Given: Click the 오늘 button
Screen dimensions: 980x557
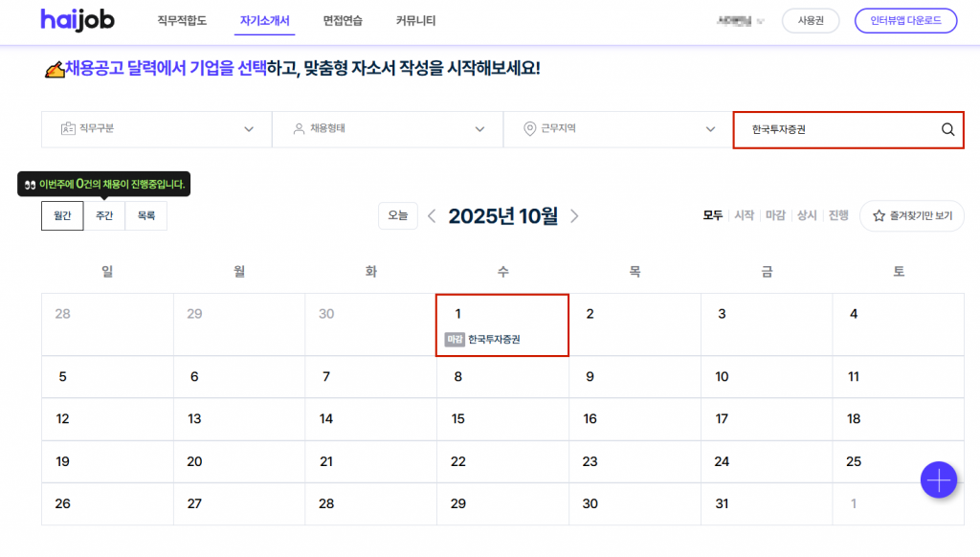Looking at the screenshot, I should click(x=397, y=216).
